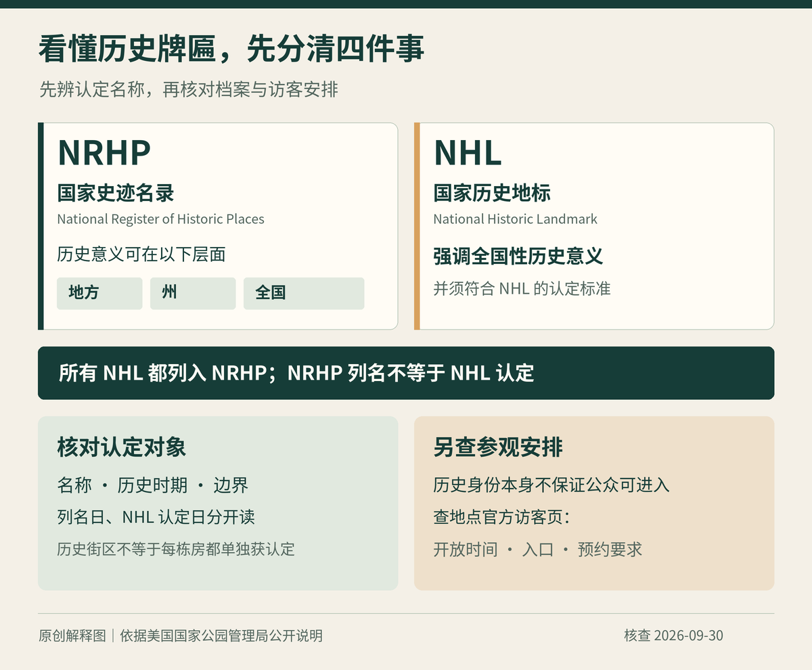Image resolution: width=812 pixels, height=670 pixels.
Task: Click National Register of Historic Places text
Action: 160,219
